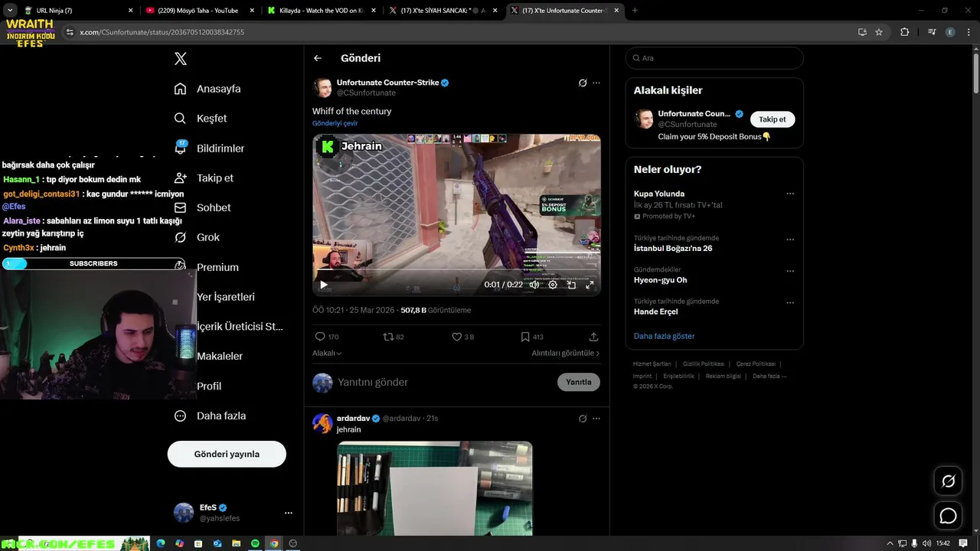The height and width of the screenshot is (551, 980).
Task: Like the post with 3 B likes
Action: click(x=462, y=337)
